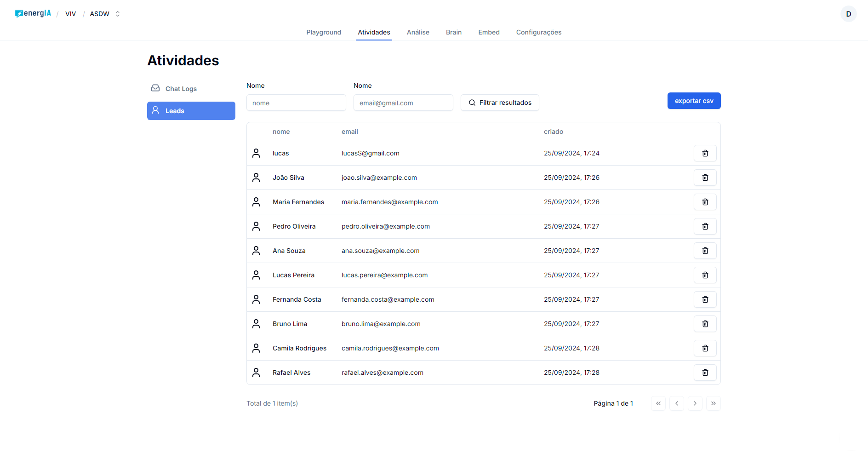Open the Brain tab
The width and height of the screenshot is (868, 453).
tap(453, 32)
